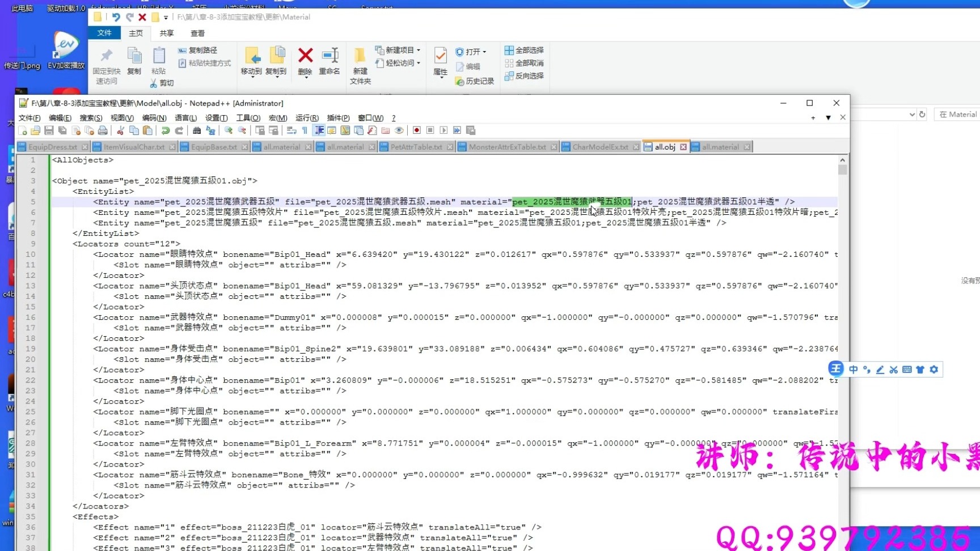Run macro multiple times icon
The height and width of the screenshot is (551, 980).
457,130
